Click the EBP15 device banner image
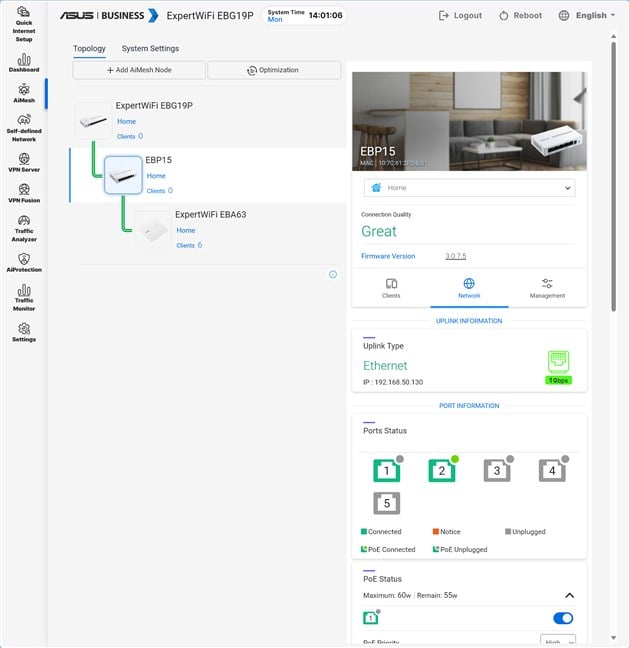This screenshot has height=648, width=629. click(x=469, y=121)
